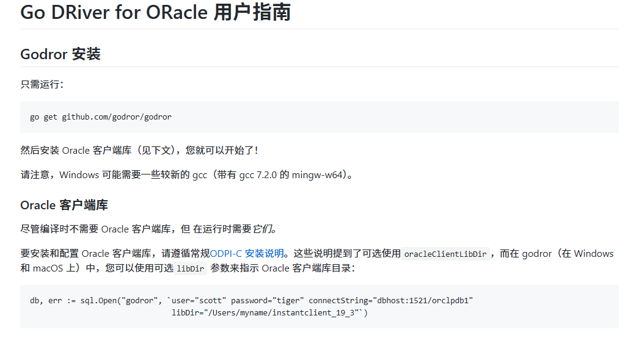Open the ODPI-C 安装说明 link
This screenshot has height=338, width=644.
click(x=247, y=254)
